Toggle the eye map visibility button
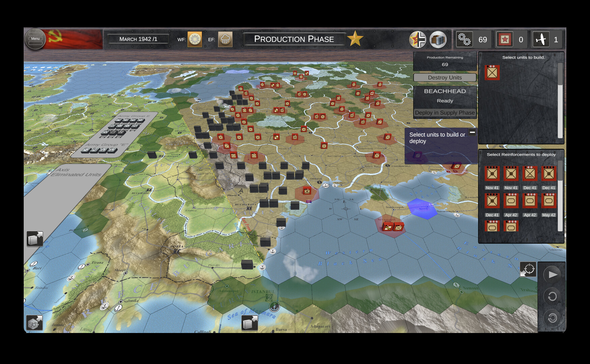Screen dimensions: 590x364 (x=34, y=323)
